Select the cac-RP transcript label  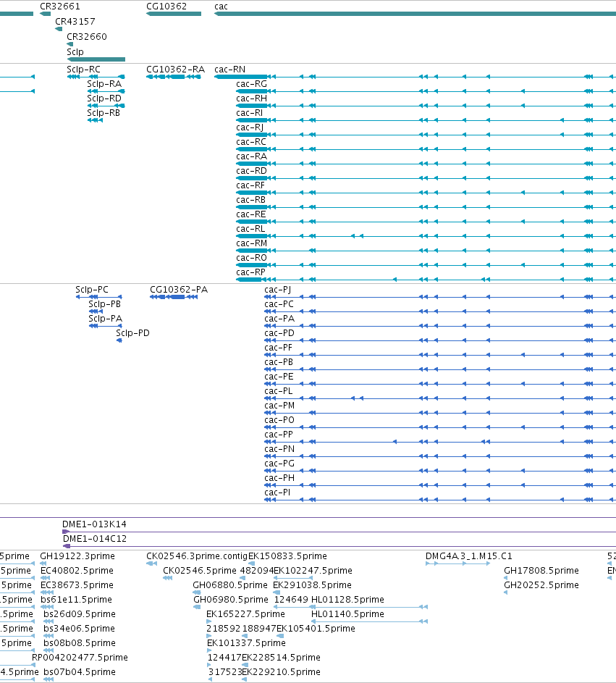pyautogui.click(x=250, y=272)
